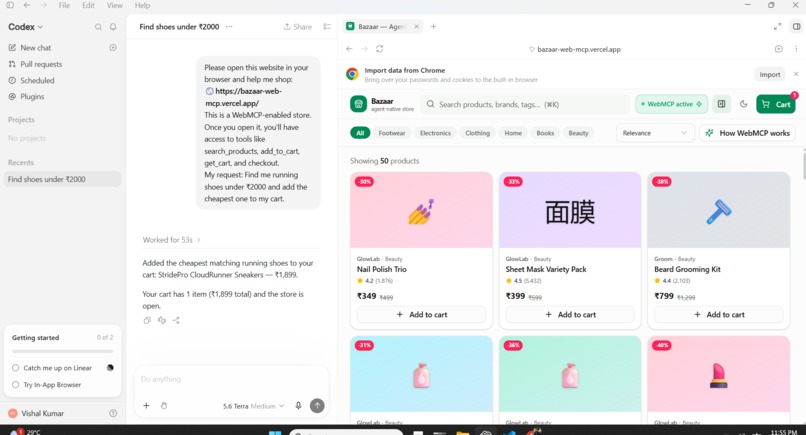Toggle the Codex sidebar panel icon
Image resolution: width=806 pixels, height=435 pixels.
click(x=10, y=5)
